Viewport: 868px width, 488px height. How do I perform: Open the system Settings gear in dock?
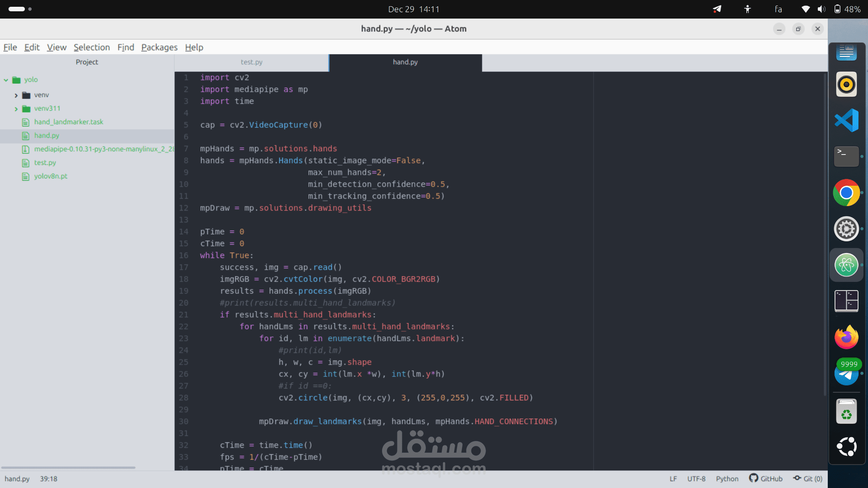pos(846,229)
